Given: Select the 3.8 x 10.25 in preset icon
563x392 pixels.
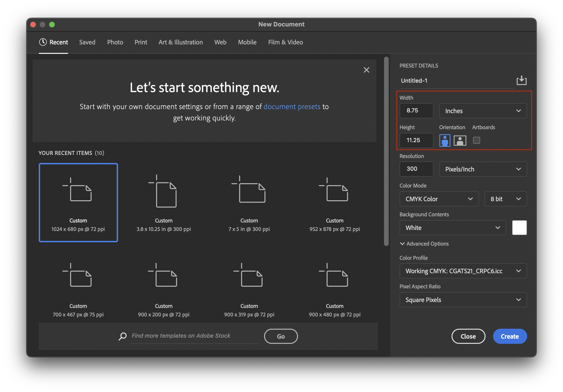Looking at the screenshot, I should (x=164, y=192).
